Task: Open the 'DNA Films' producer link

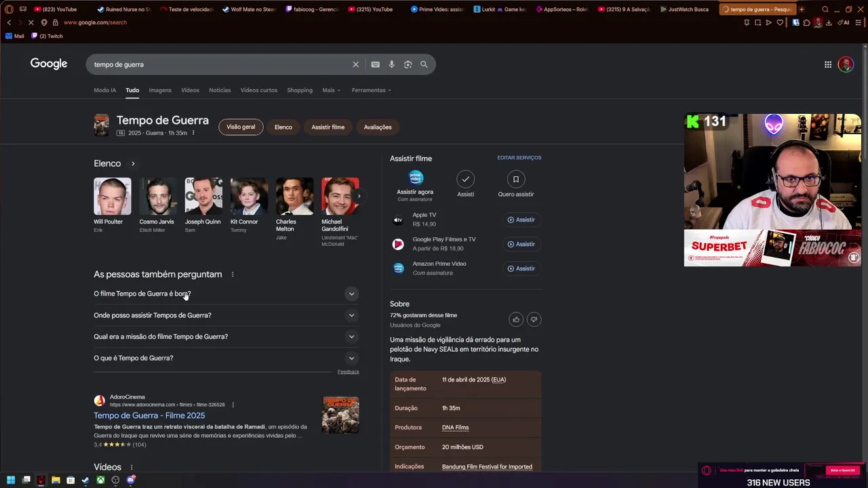Action: [455, 428]
